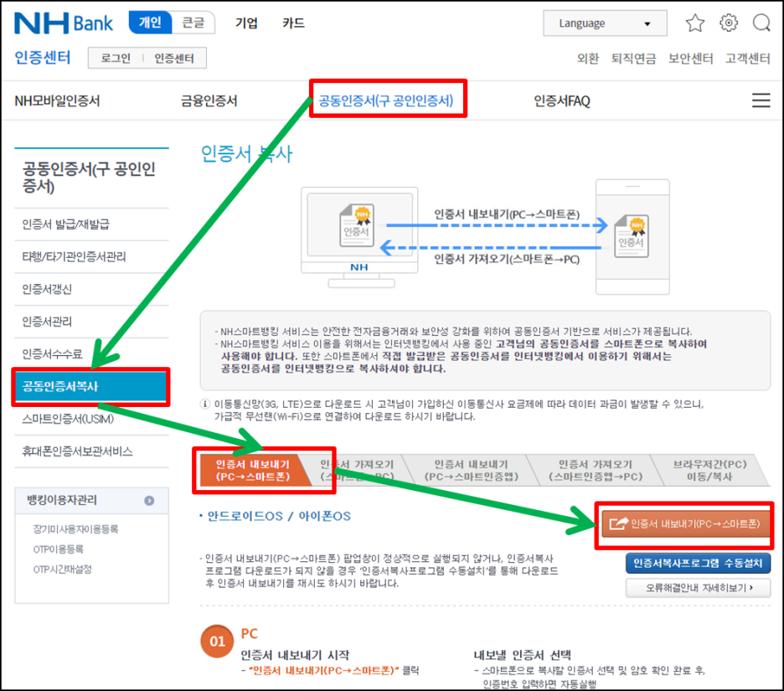
Task: Open the 장기미사용자이용등록 link
Action: (75, 529)
